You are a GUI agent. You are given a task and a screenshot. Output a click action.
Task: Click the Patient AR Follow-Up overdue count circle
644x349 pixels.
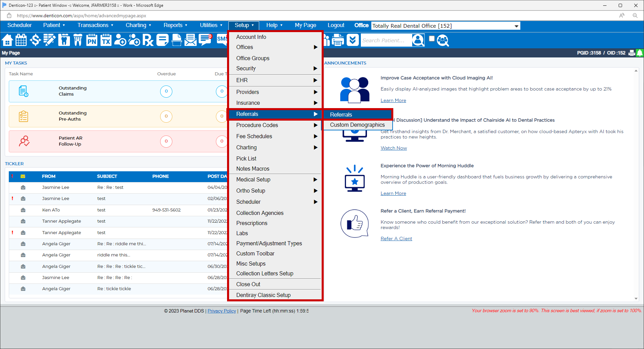point(166,141)
